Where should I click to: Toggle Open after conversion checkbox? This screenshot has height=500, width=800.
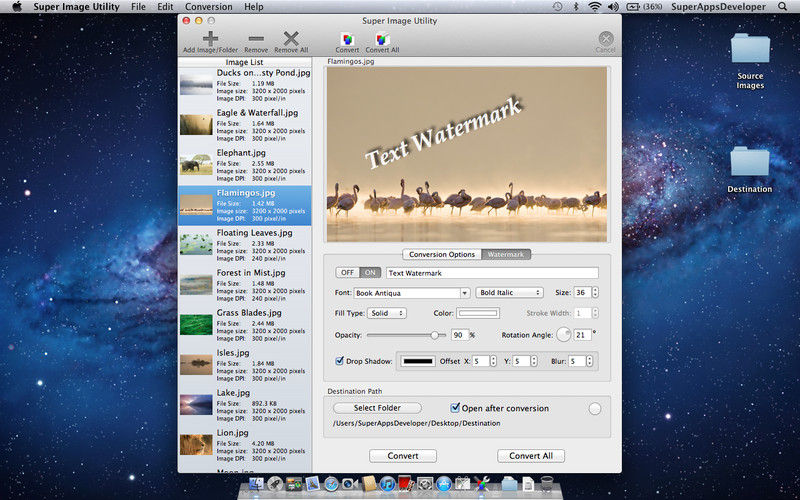(455, 408)
